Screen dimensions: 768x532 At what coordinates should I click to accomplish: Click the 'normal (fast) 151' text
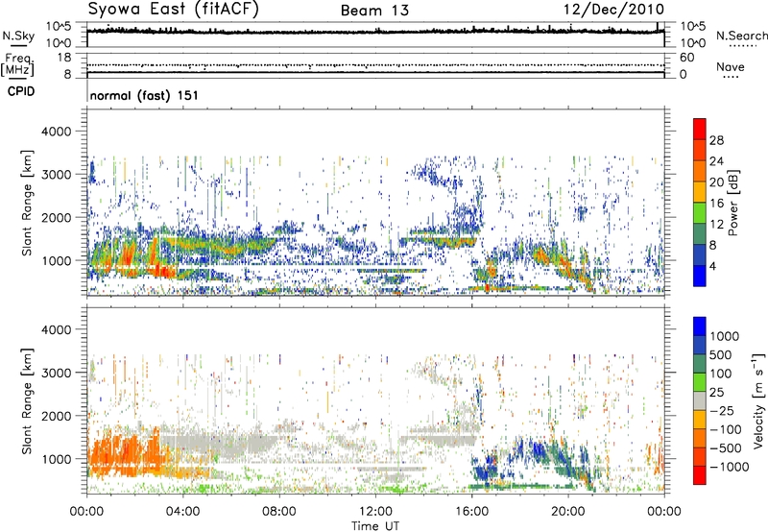click(x=144, y=95)
